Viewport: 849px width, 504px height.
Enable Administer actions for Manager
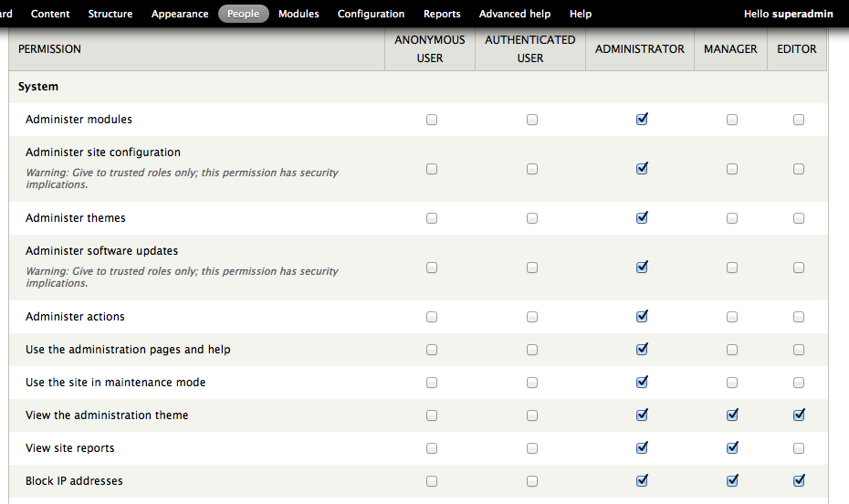coord(732,317)
